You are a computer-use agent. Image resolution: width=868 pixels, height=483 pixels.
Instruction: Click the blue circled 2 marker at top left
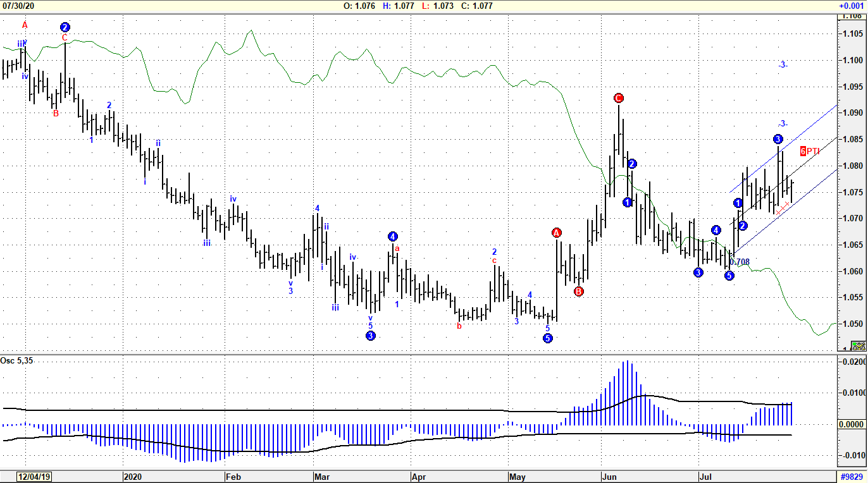[x=65, y=27]
